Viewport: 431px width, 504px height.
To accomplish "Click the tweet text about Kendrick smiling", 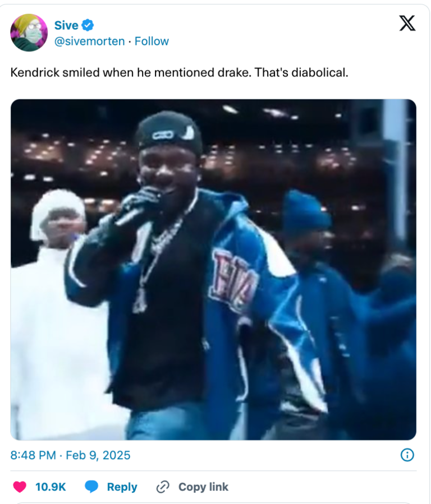I will click(x=180, y=72).
